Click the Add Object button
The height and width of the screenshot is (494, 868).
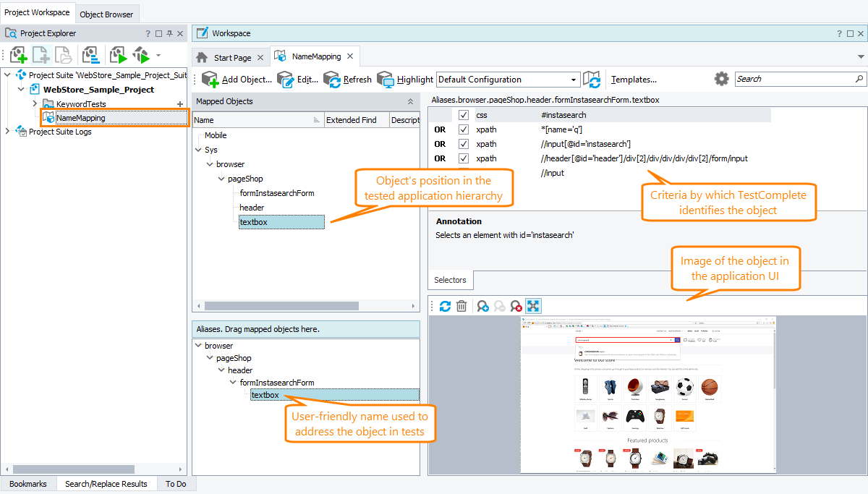(x=232, y=80)
